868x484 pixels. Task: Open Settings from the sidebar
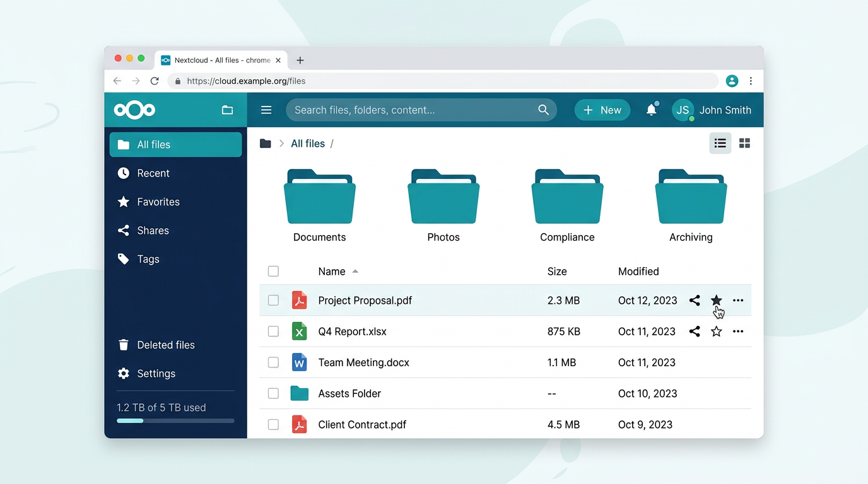pos(155,373)
